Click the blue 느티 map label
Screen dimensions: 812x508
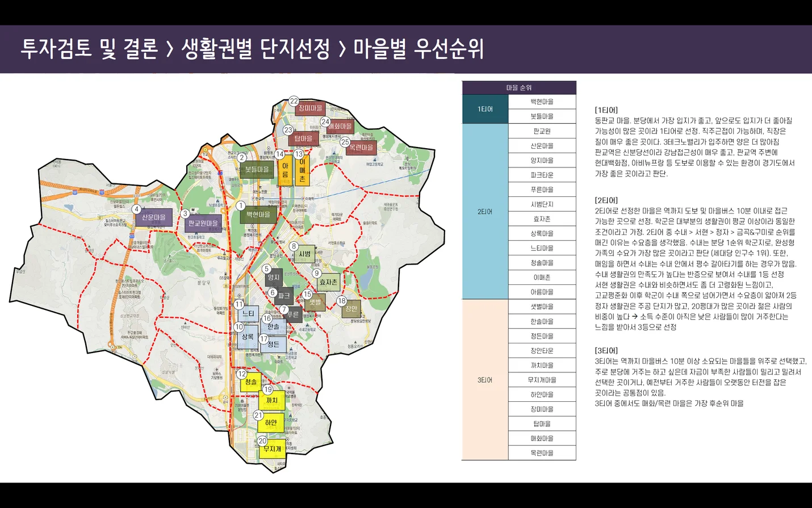(x=248, y=314)
